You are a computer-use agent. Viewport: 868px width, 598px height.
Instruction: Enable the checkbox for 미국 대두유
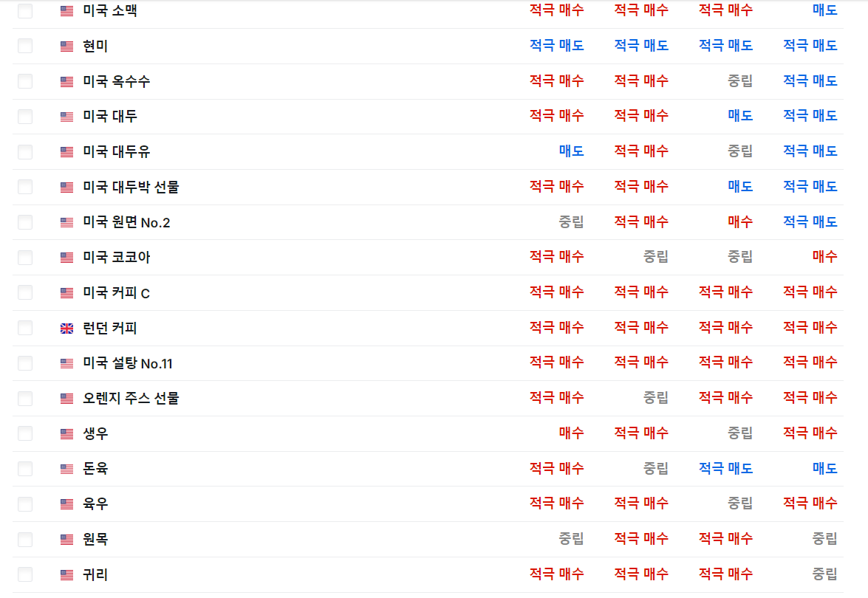tap(25, 152)
